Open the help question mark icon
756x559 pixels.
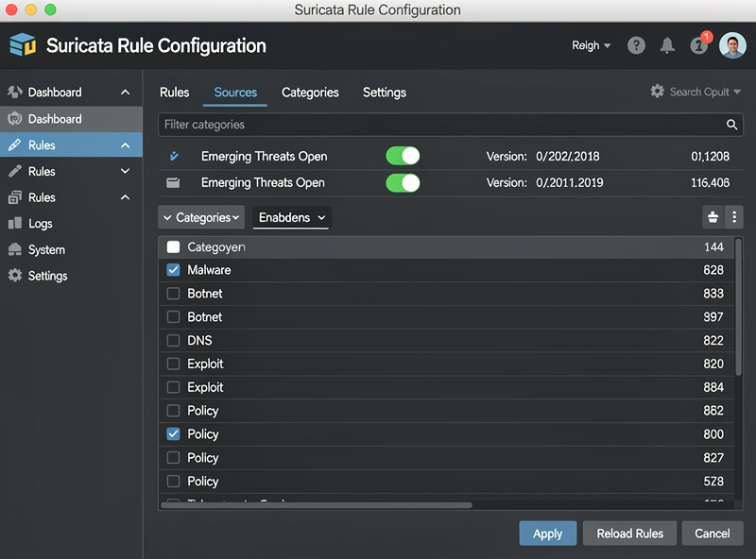(x=636, y=45)
